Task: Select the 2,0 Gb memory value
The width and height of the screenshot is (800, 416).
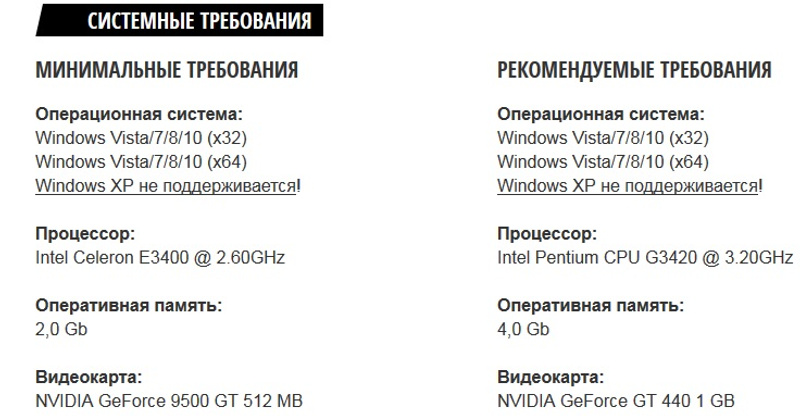Action: [x=62, y=329]
